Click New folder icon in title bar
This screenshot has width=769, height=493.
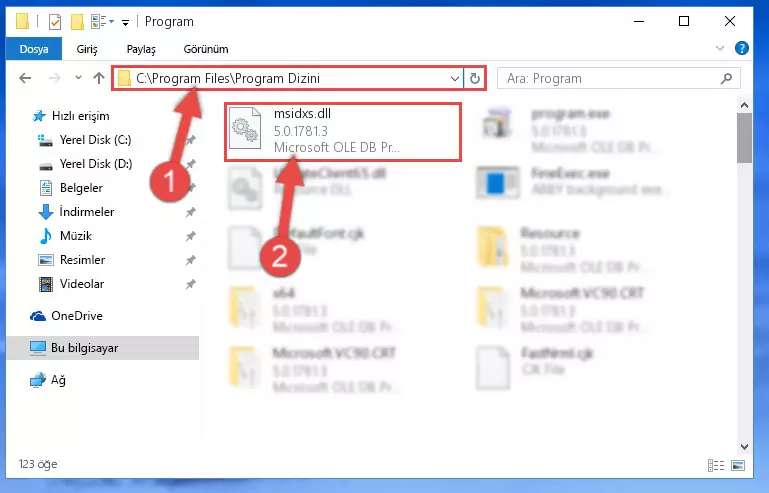click(77, 22)
